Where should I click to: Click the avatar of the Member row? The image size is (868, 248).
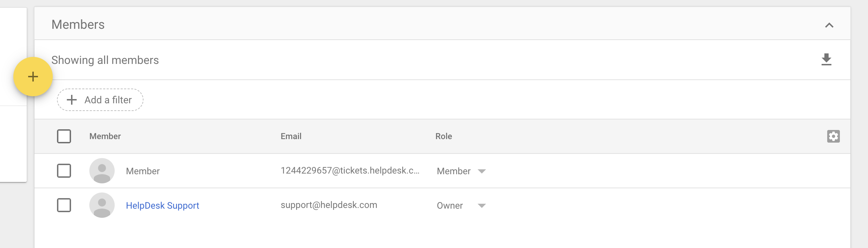point(102,171)
